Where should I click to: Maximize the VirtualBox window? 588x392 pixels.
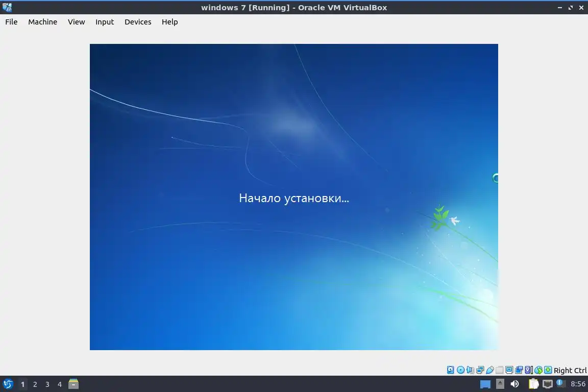[x=570, y=8]
